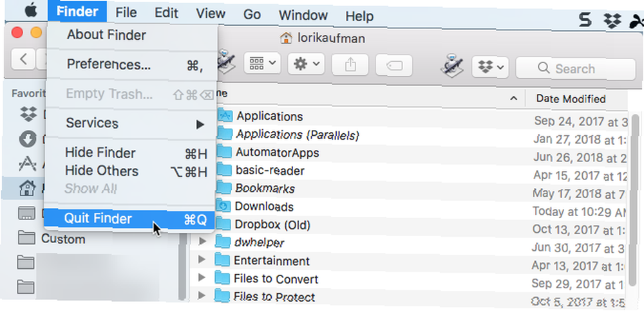Select the Dropbox (Old) folder
The width and height of the screenshot is (644, 312).
[272, 225]
